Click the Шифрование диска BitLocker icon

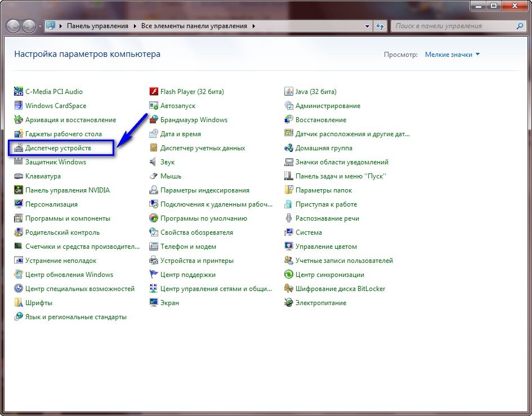(x=289, y=289)
